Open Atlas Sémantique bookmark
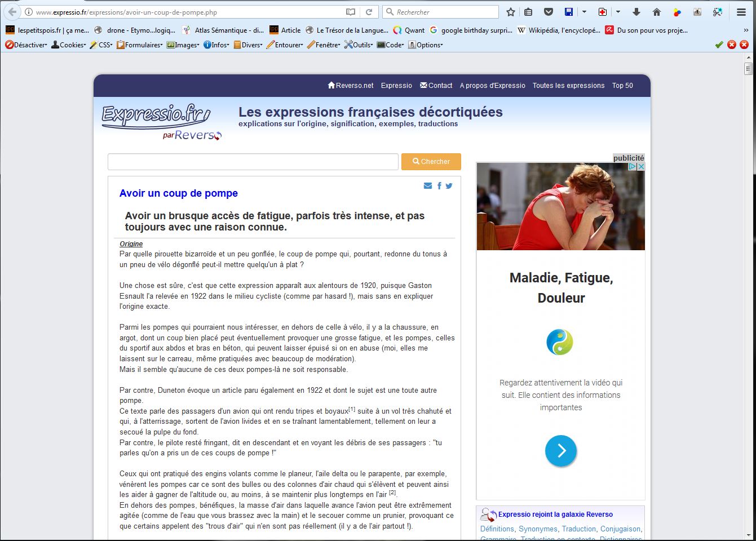This screenshot has width=756, height=541. (x=223, y=30)
